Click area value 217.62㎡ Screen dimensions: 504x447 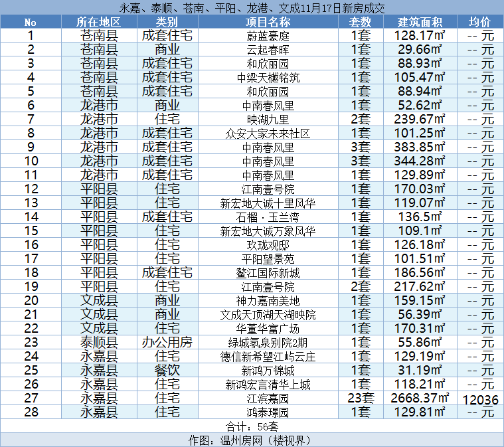pyautogui.click(x=420, y=286)
